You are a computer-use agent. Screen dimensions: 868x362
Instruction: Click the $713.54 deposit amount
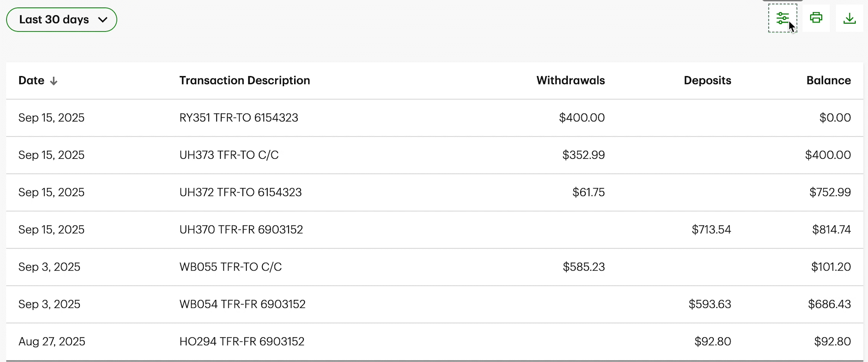point(711,230)
